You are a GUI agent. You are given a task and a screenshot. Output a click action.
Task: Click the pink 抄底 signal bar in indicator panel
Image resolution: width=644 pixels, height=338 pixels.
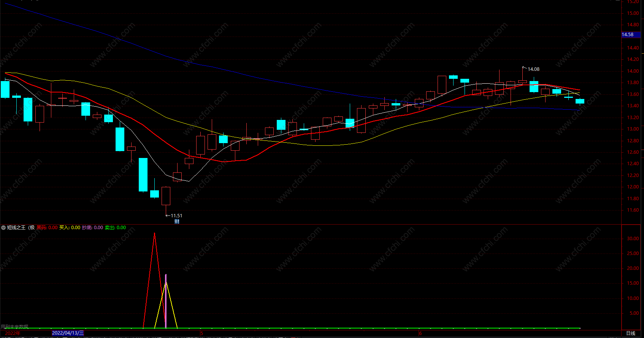(166, 301)
